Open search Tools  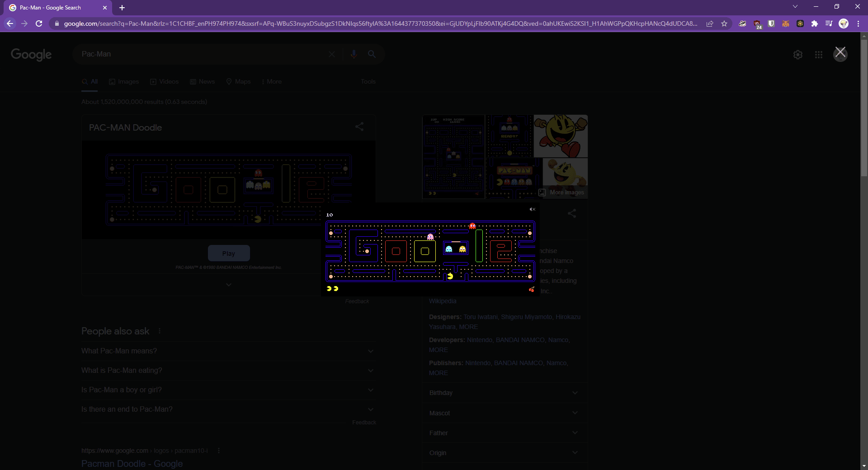click(368, 82)
